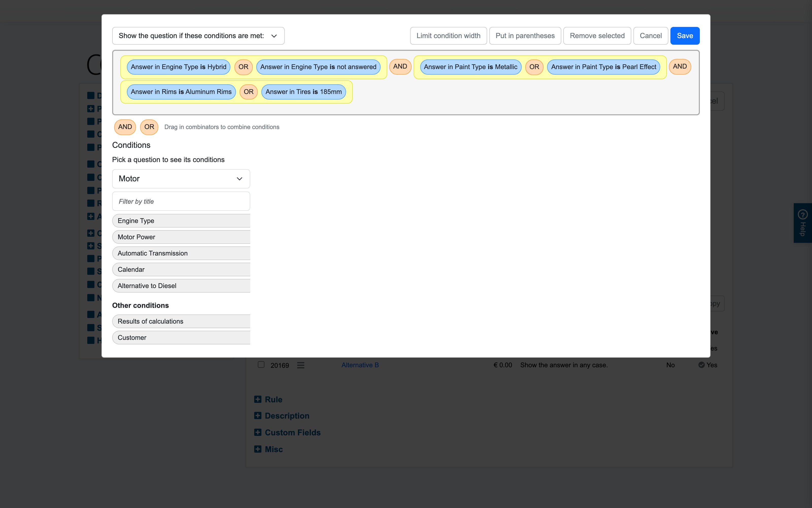The image size is (812, 508).
Task: Click Put in parentheses button
Action: [525, 36]
